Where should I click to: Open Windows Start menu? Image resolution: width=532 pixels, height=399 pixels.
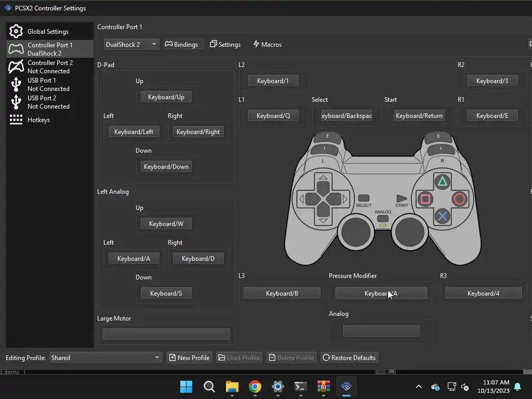click(186, 387)
